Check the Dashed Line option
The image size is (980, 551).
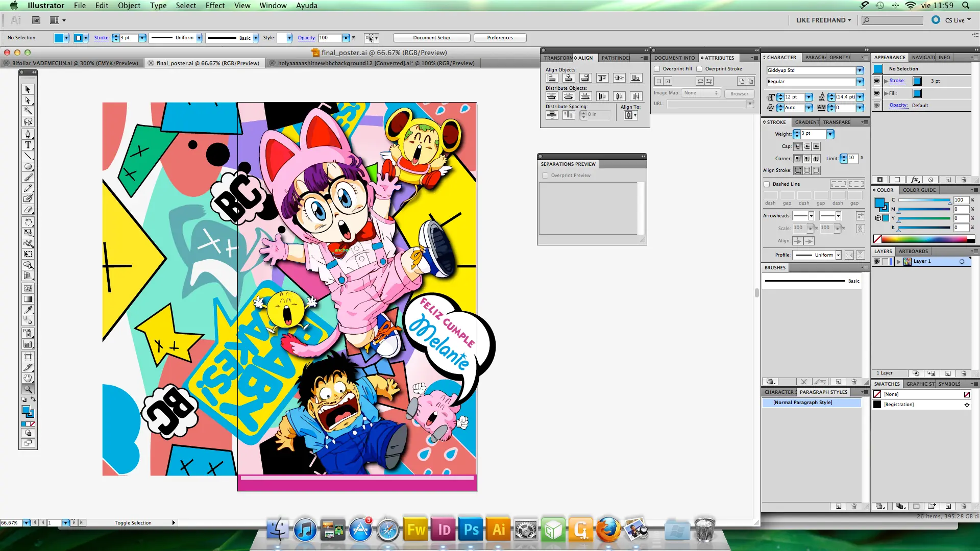pyautogui.click(x=767, y=184)
